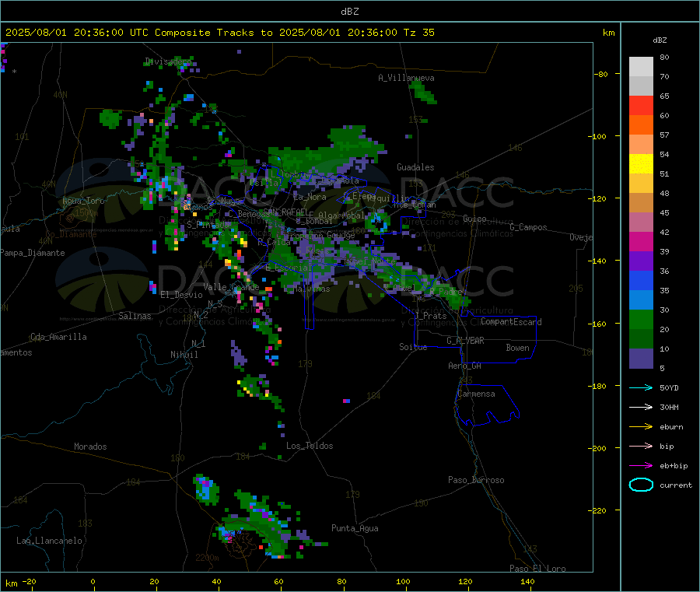
Task: Click the white 30HM arrow in legend
Action: point(641,407)
